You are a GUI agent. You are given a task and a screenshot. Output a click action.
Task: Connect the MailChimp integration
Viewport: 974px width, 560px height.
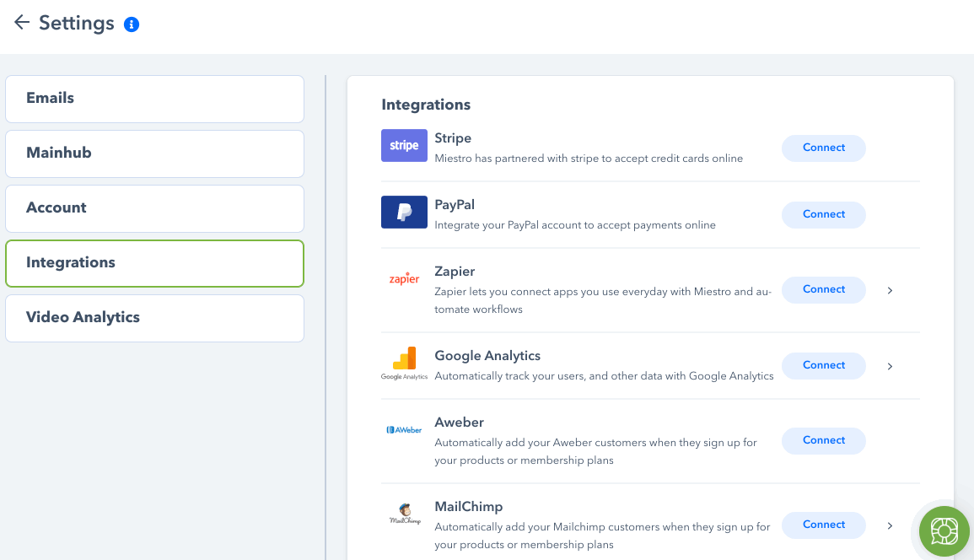click(x=824, y=525)
